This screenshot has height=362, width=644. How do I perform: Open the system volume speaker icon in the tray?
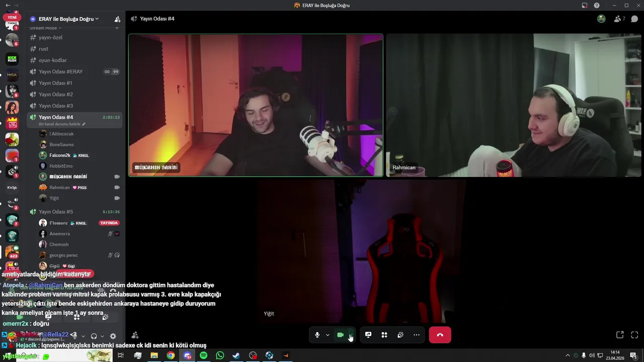pyautogui.click(x=592, y=355)
